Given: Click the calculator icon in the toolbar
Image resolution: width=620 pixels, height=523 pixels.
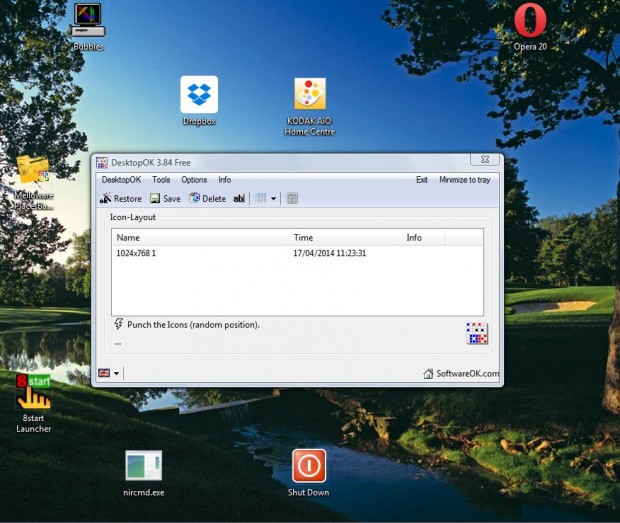Looking at the screenshot, I should [x=292, y=199].
